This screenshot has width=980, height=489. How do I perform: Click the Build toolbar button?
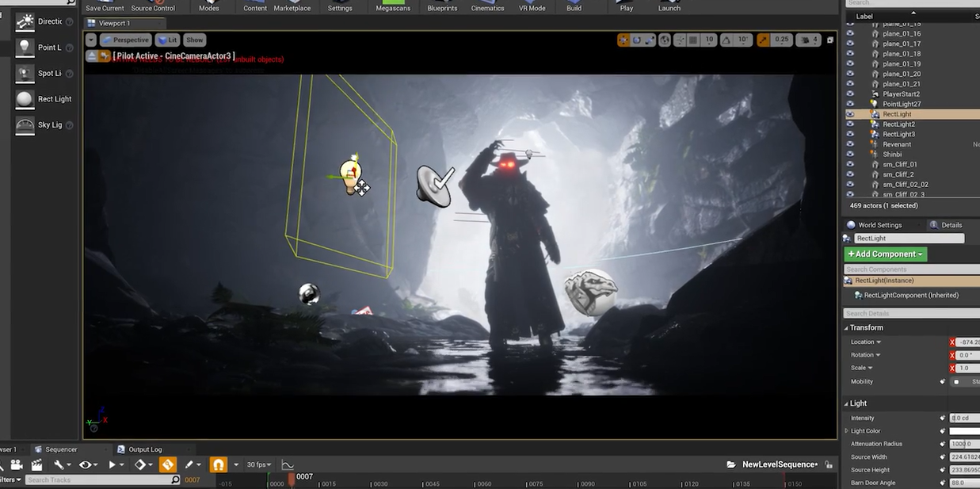coord(574,6)
